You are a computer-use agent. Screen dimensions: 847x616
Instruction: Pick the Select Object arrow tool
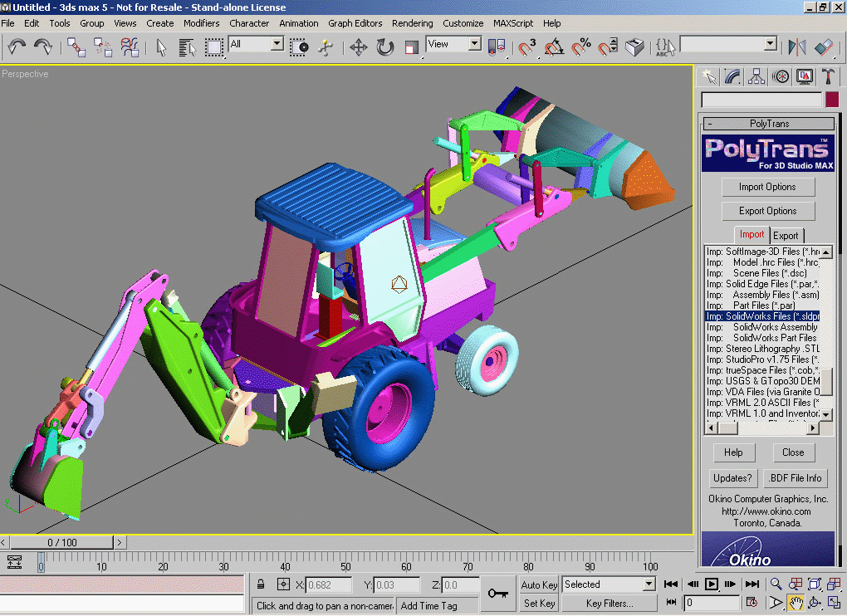coord(161,47)
